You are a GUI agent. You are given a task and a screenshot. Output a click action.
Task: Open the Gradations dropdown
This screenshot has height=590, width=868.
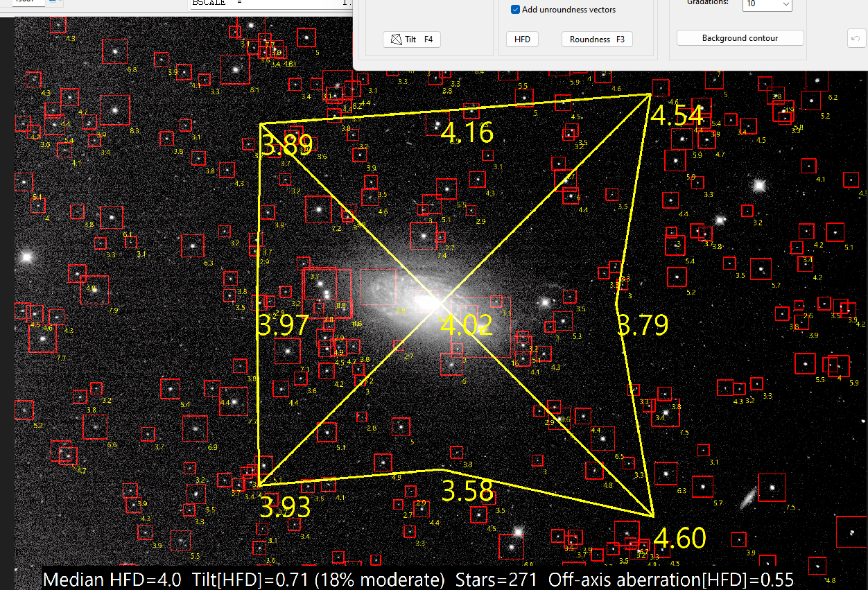pos(767,4)
